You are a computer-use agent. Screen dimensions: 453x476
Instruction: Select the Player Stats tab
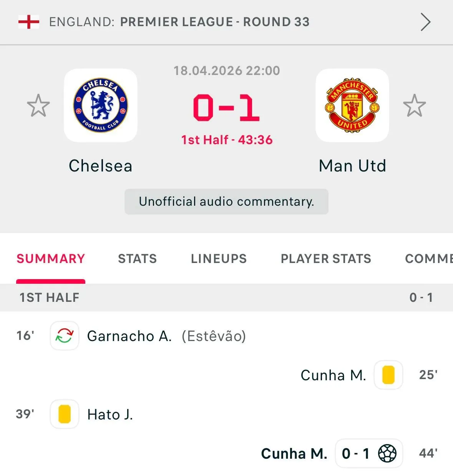(326, 259)
